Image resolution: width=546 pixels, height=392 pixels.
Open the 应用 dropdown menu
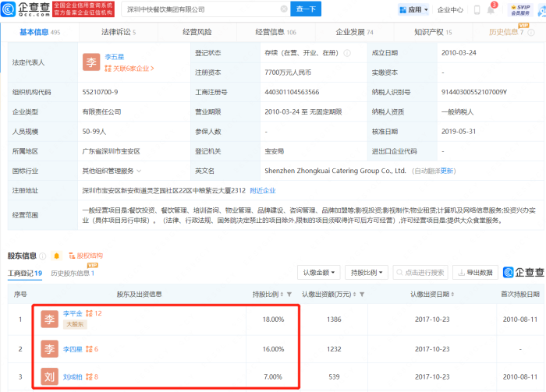click(413, 9)
